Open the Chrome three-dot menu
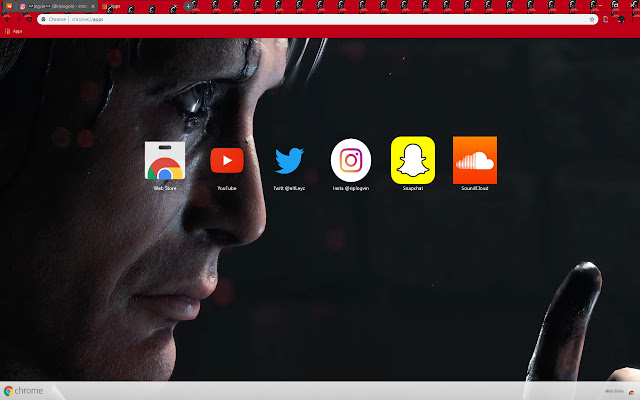Viewport: 640px width, 400px height. pos(633,19)
